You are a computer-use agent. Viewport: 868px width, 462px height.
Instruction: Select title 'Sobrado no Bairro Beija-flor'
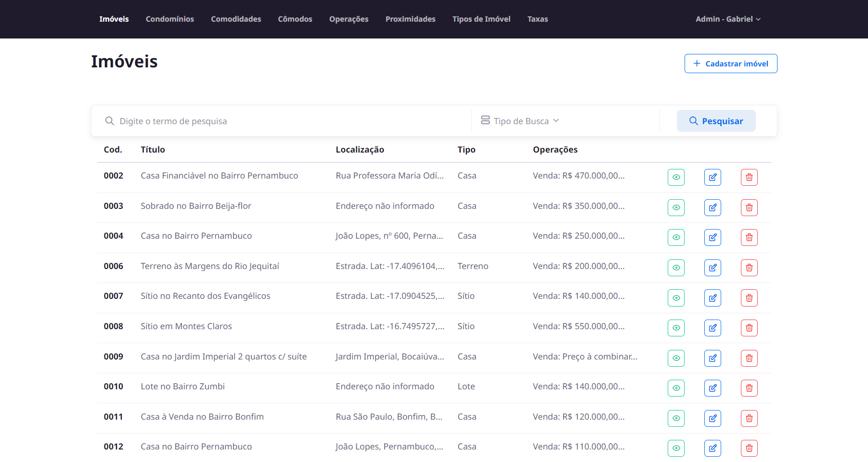click(196, 206)
